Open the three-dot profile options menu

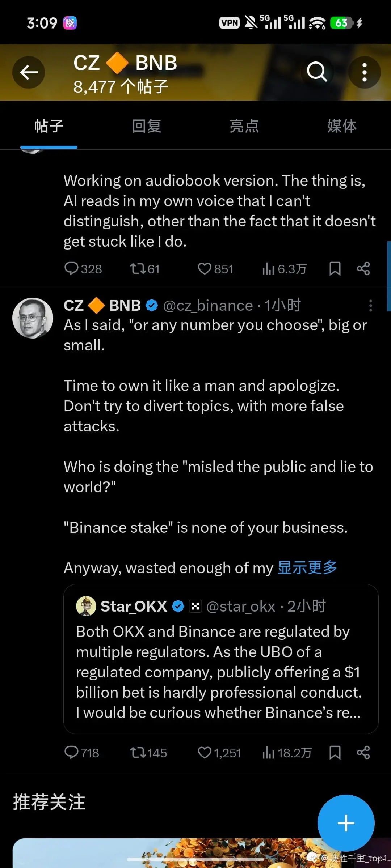pyautogui.click(x=364, y=72)
